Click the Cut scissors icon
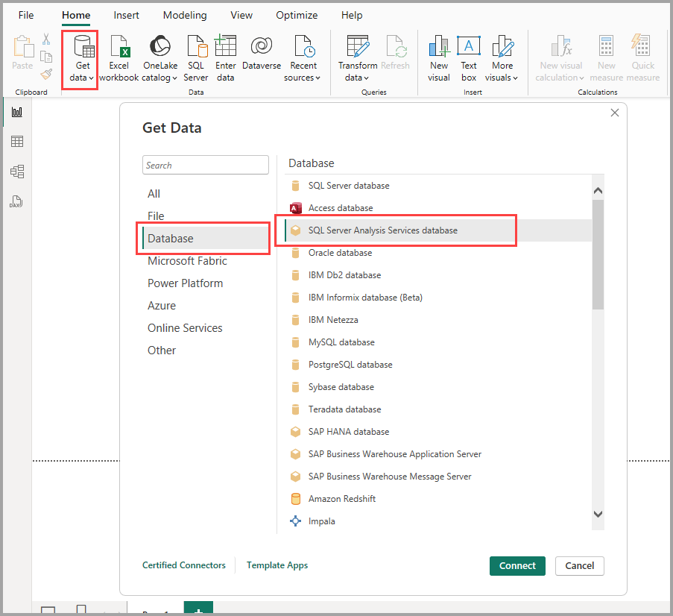Viewport: 673px width, 616px height. point(46,39)
